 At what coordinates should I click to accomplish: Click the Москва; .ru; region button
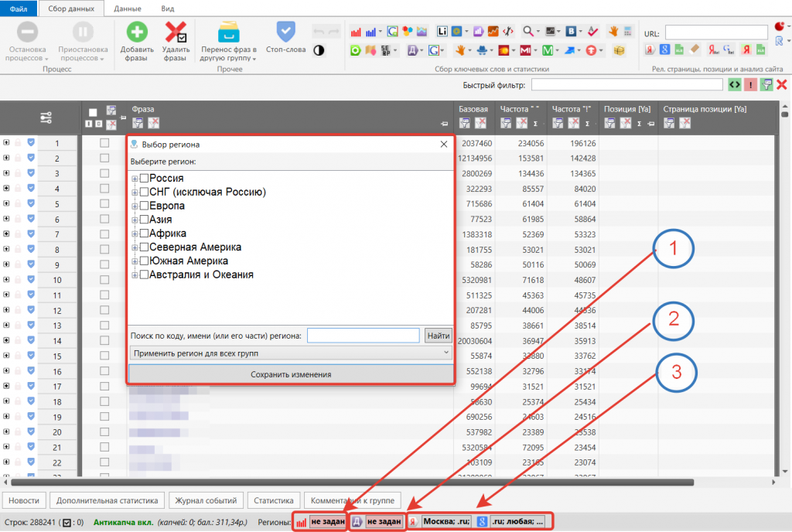coord(446,521)
